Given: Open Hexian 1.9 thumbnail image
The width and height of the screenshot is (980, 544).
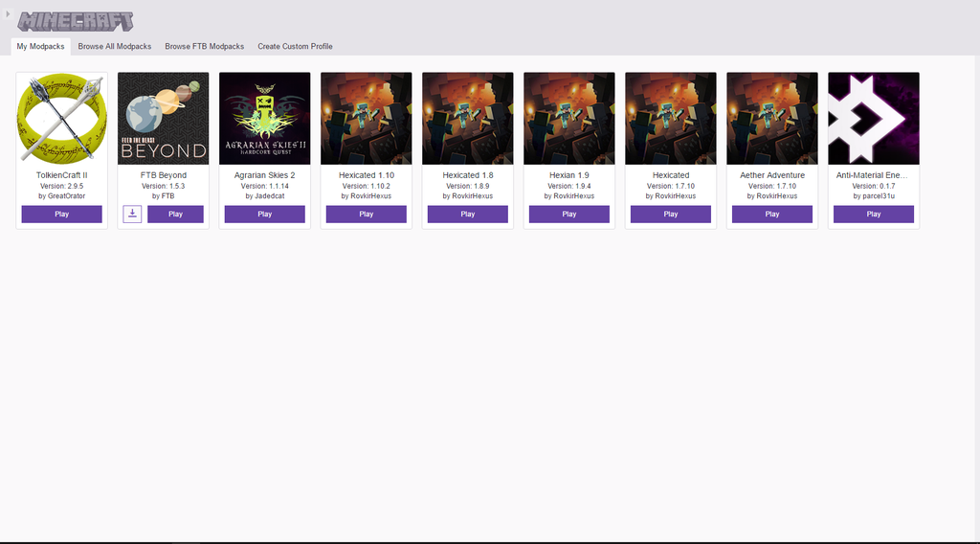Looking at the screenshot, I should [569, 118].
